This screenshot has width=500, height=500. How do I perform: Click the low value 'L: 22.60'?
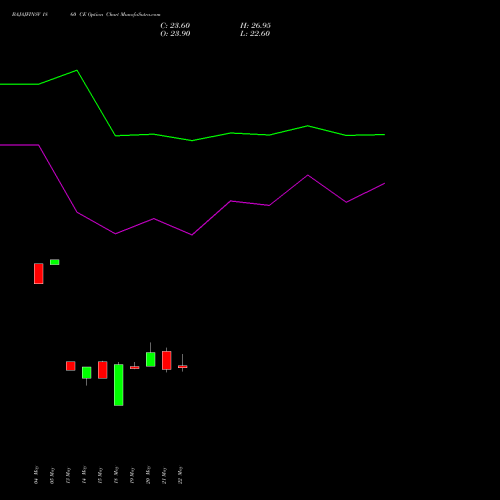pyautogui.click(x=255, y=34)
